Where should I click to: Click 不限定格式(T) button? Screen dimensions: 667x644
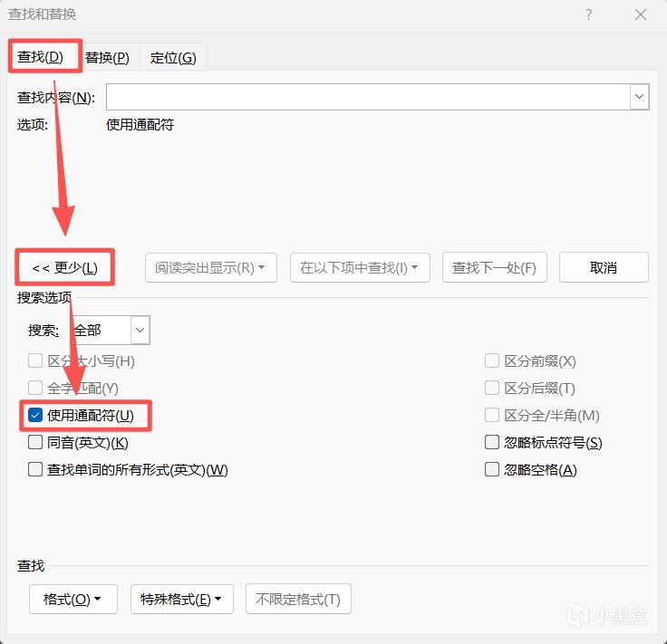(298, 599)
